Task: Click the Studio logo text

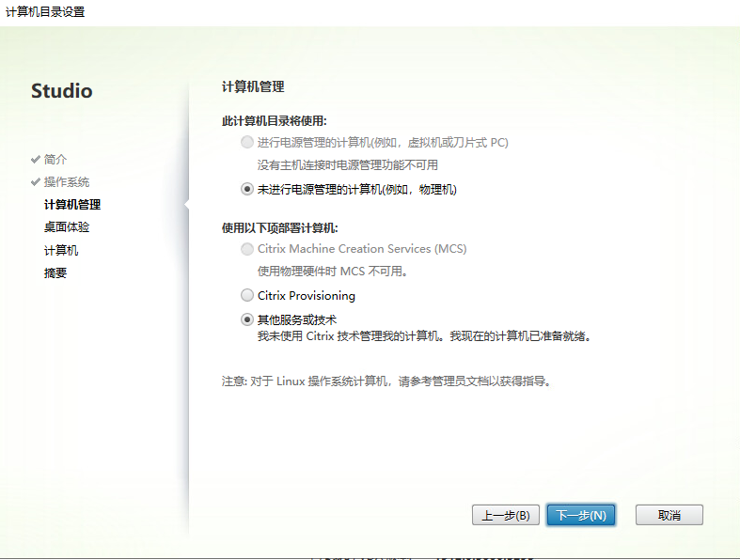Action: pos(62,91)
